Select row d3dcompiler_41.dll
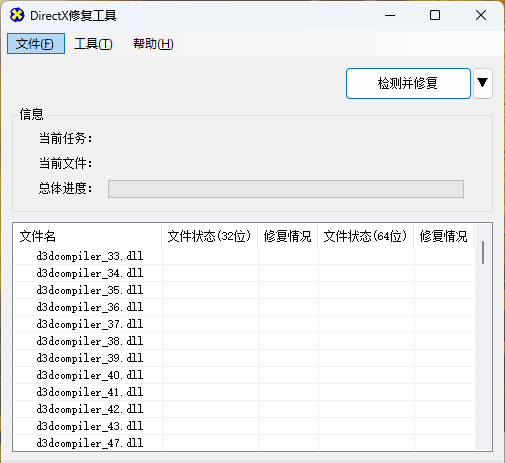The image size is (505, 463). coord(244,392)
